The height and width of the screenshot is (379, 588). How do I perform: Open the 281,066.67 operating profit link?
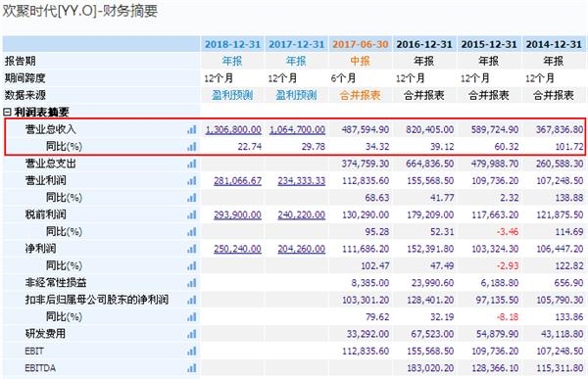click(238, 181)
